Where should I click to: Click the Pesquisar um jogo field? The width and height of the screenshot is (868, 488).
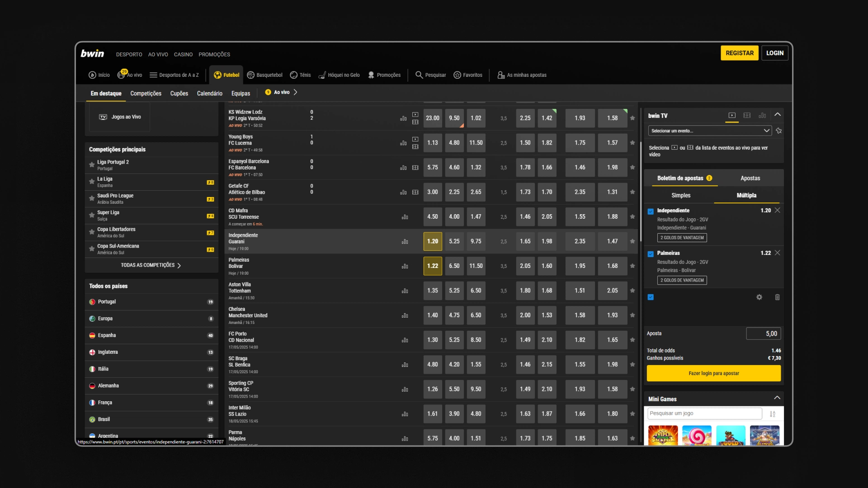(704, 414)
